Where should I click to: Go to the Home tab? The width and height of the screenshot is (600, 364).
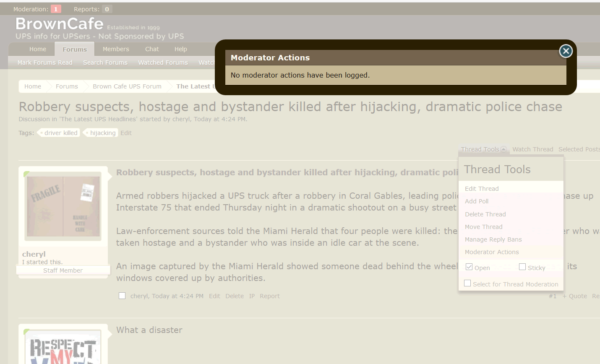click(x=38, y=49)
